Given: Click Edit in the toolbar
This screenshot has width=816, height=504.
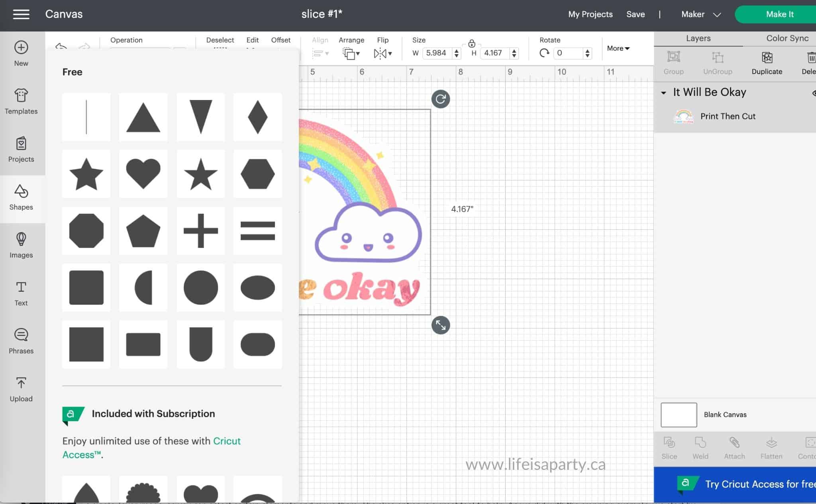Looking at the screenshot, I should click(252, 40).
